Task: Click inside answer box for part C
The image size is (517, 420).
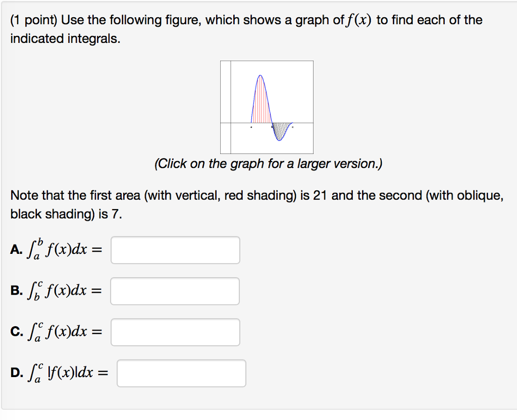Action: (x=175, y=332)
